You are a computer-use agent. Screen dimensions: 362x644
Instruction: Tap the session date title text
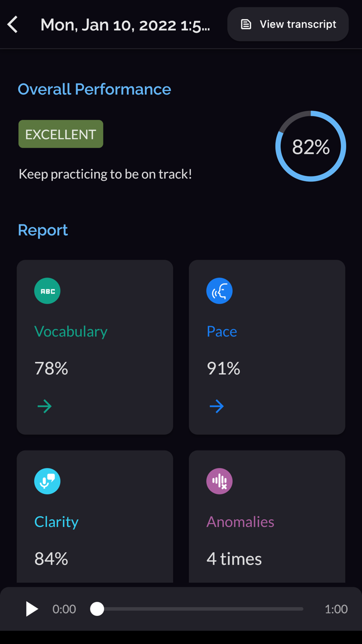pos(125,24)
